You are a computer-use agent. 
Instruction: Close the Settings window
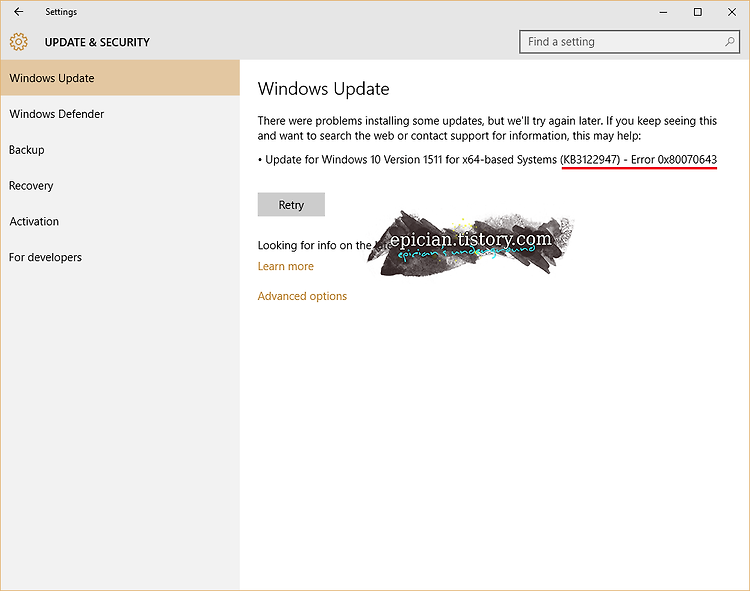tap(732, 12)
